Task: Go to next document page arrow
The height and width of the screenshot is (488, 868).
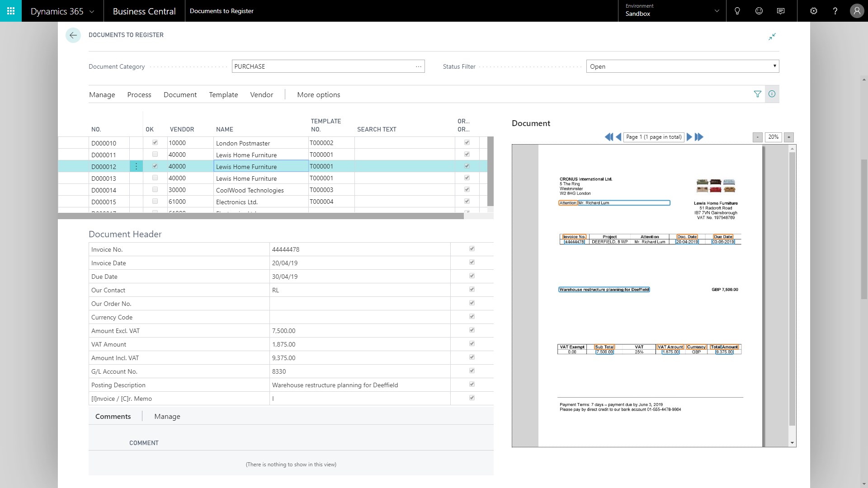Action: [x=689, y=137]
